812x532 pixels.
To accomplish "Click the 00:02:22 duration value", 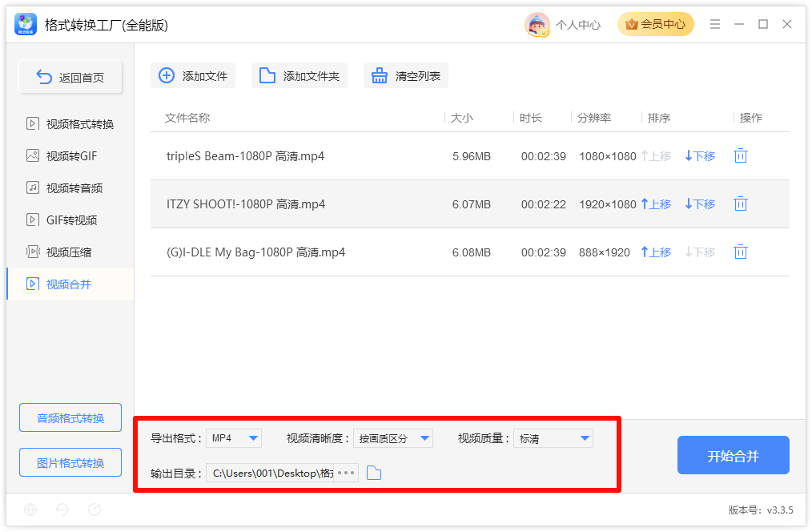I will [544, 204].
